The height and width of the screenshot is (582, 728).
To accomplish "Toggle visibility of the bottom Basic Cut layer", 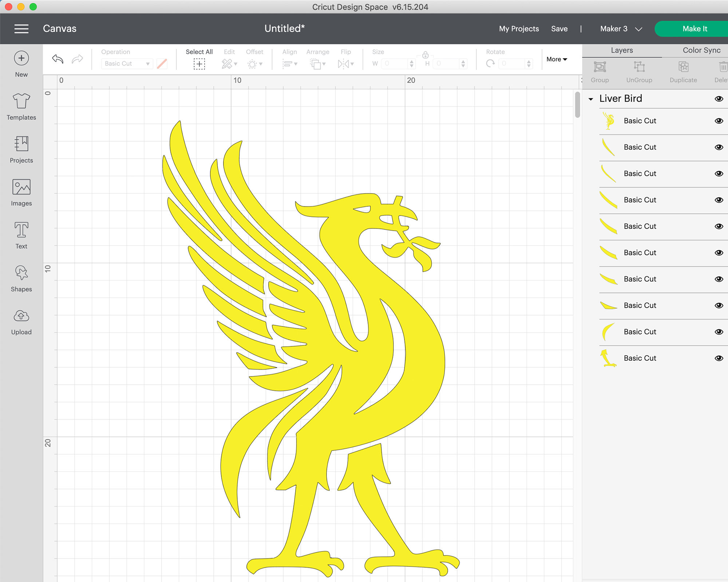I will [719, 358].
